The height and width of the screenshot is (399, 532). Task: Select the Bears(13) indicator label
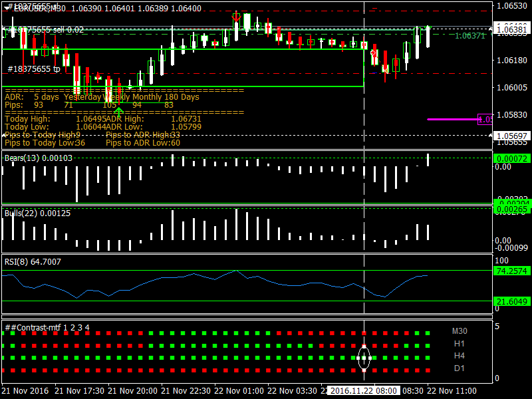(x=39, y=158)
